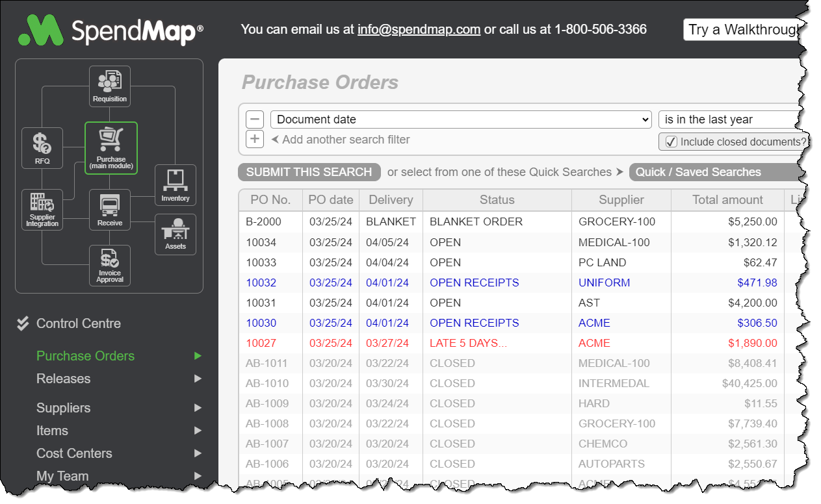Open the Document date field dropdown
The width and height of the screenshot is (821, 504).
point(462,119)
